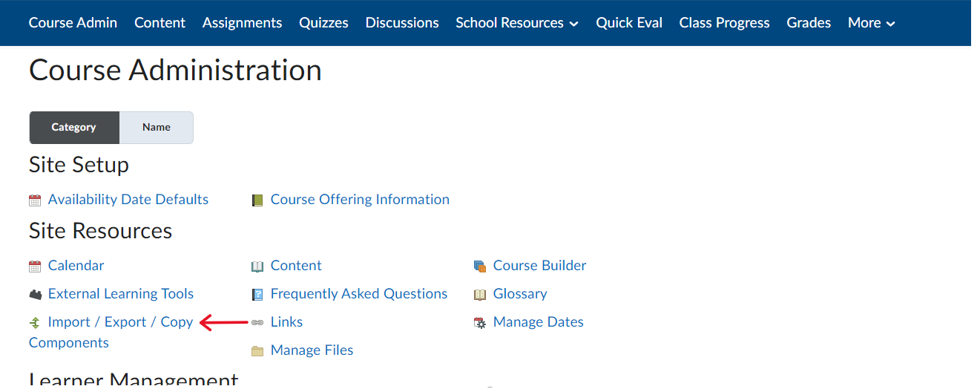Open the Import / Export / Copy Components link

120,322
